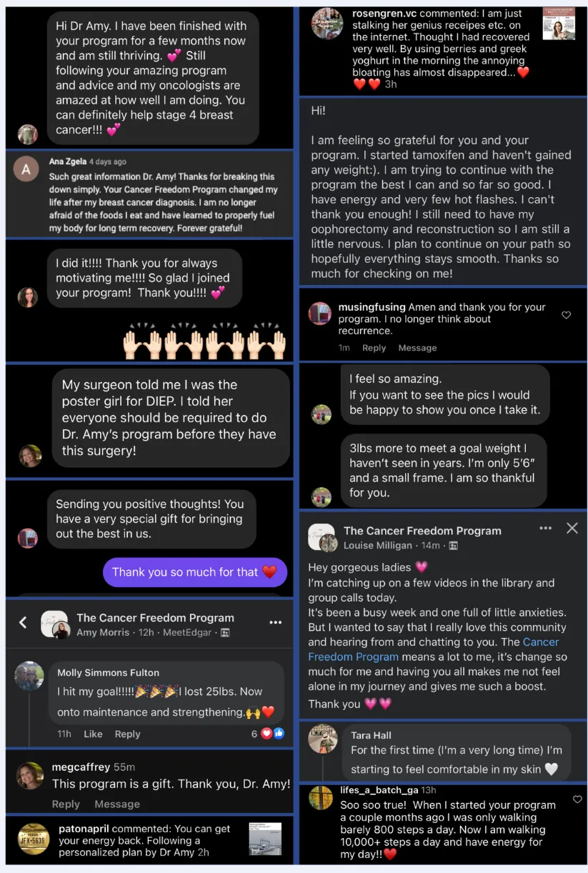This screenshot has width=588, height=873.
Task: Reply to megcaffrey's comment
Action: 66,804
